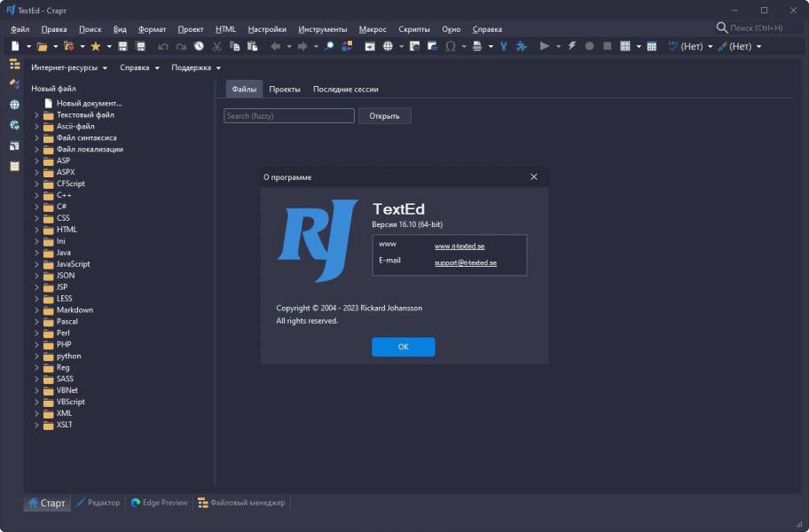Click the globe icon in the left sidebar
The image size is (809, 532).
(x=14, y=105)
